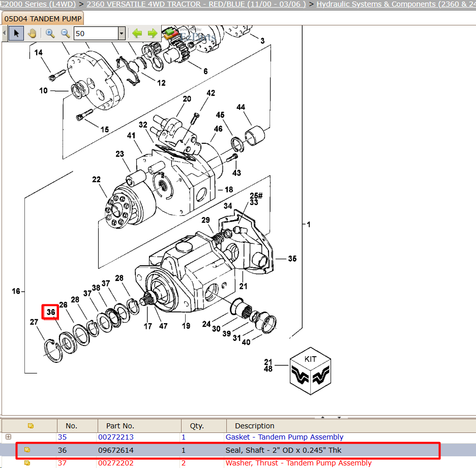
Task: Click callout 15 on the diagram
Action: [105, 130]
